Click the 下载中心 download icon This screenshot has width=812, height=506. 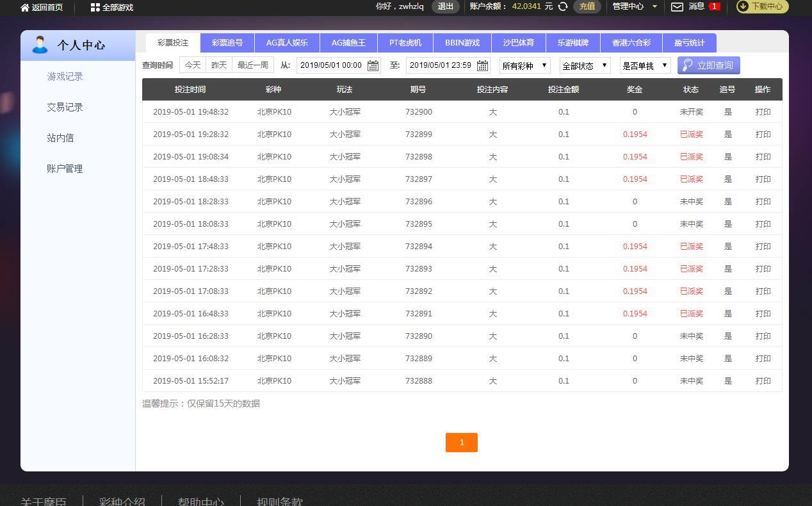743,6
